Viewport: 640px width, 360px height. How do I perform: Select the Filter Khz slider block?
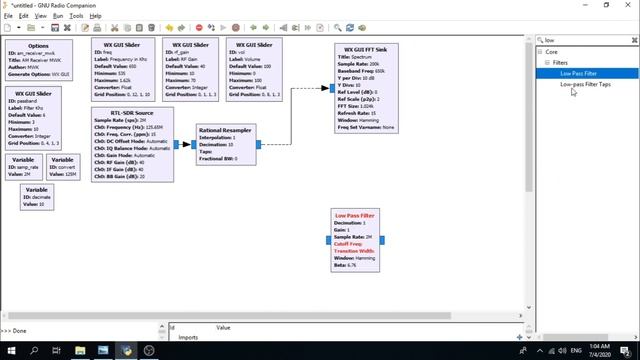point(33,118)
